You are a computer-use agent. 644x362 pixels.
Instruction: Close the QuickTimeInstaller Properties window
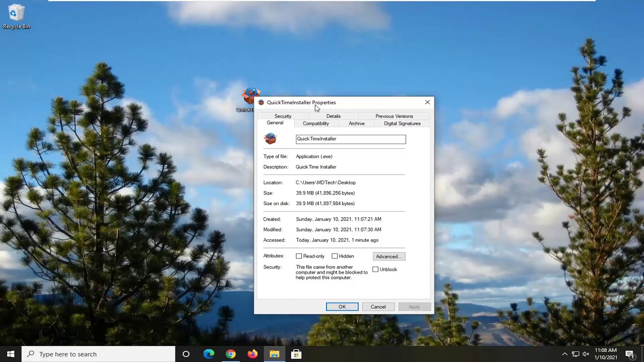(x=427, y=102)
